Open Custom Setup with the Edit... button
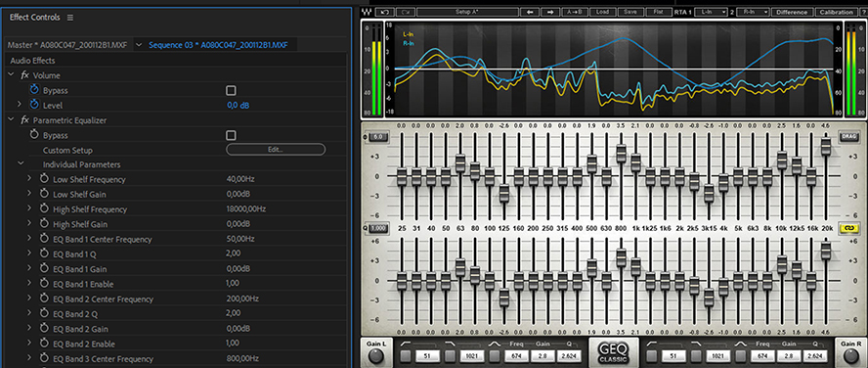 (x=276, y=150)
